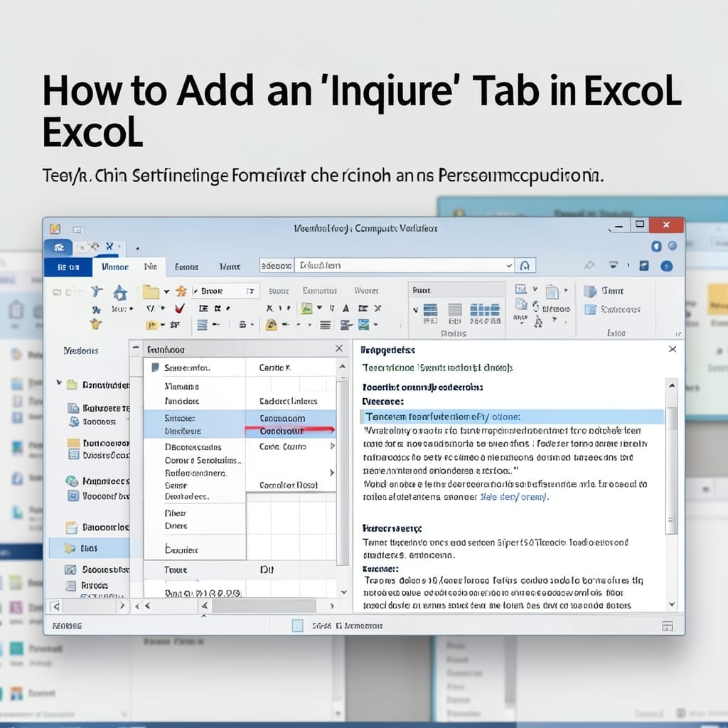This screenshot has width=728, height=728.
Task: Click the four-line justify icon in the ribbon
Action: point(325,325)
